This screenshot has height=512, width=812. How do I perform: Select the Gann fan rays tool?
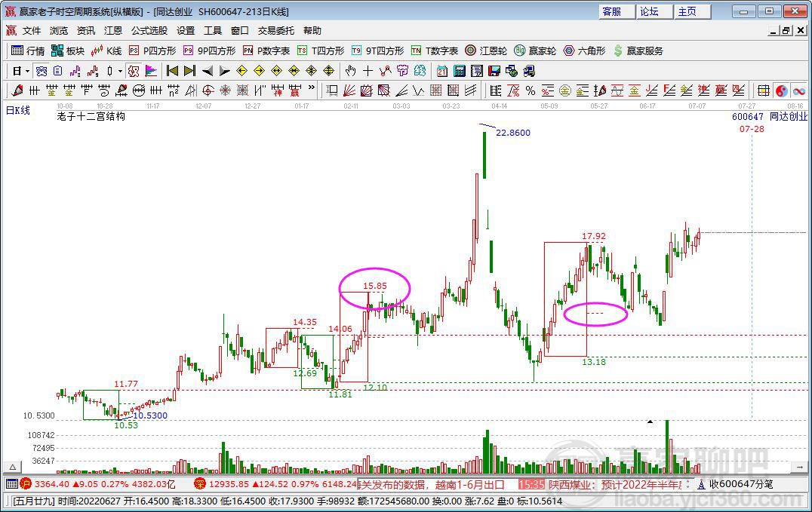(x=349, y=90)
